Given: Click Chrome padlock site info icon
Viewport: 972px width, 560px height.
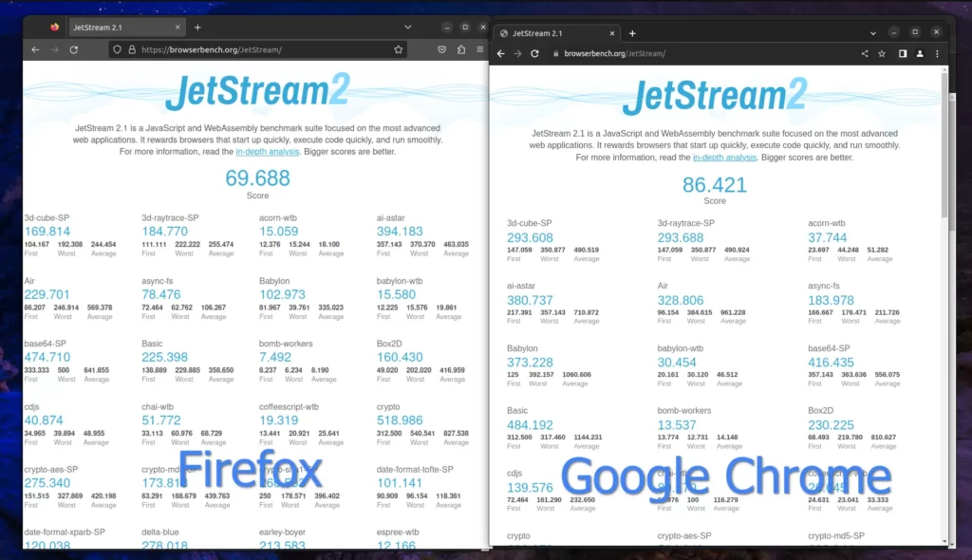Looking at the screenshot, I should (x=556, y=54).
